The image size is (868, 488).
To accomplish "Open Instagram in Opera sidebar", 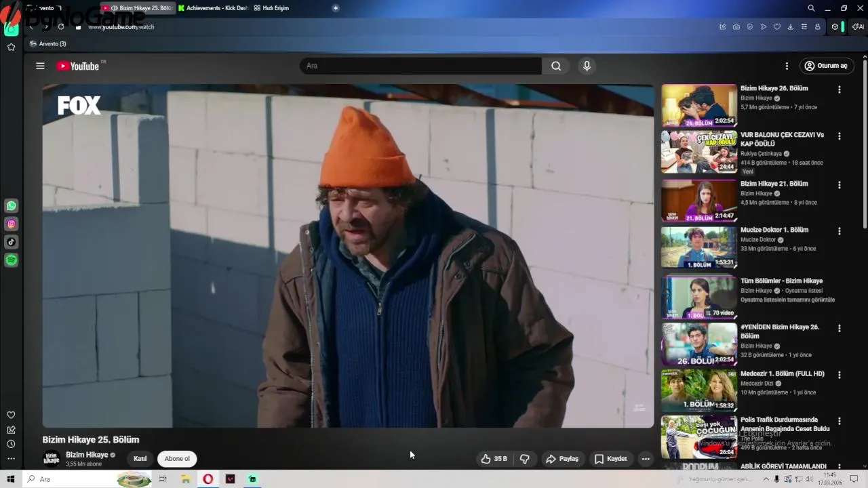I will click(12, 224).
